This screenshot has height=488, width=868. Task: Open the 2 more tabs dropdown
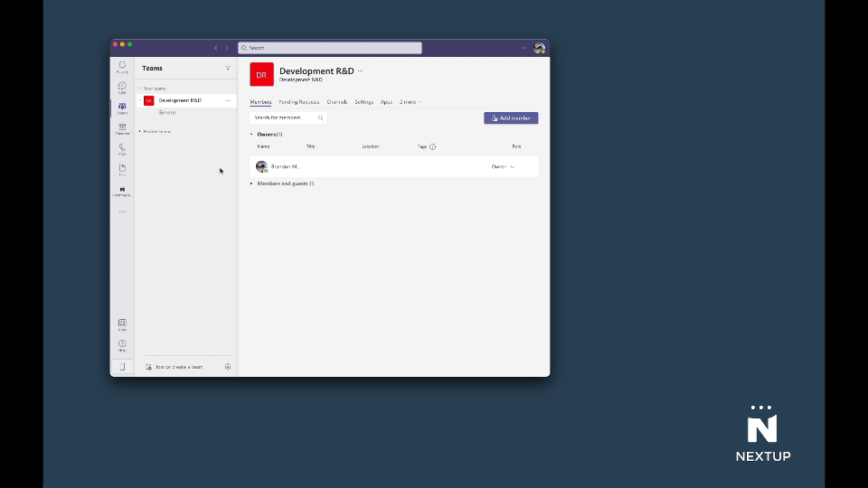point(410,102)
